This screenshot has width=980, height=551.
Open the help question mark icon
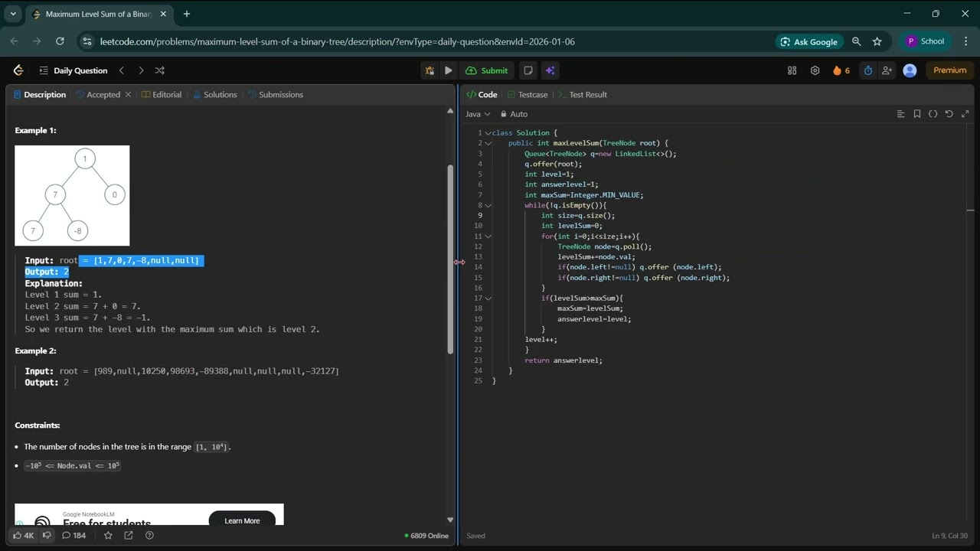tap(149, 536)
